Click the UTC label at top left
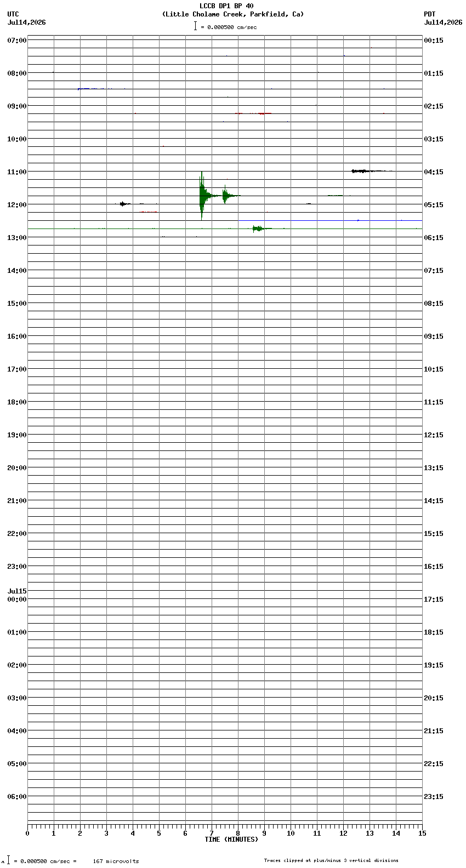 pos(13,14)
